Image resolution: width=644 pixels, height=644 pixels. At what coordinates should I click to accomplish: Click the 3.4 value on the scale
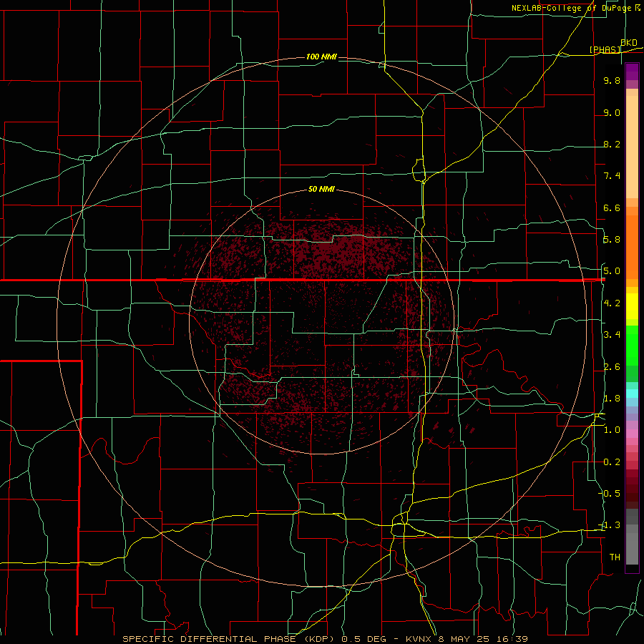coord(612,335)
